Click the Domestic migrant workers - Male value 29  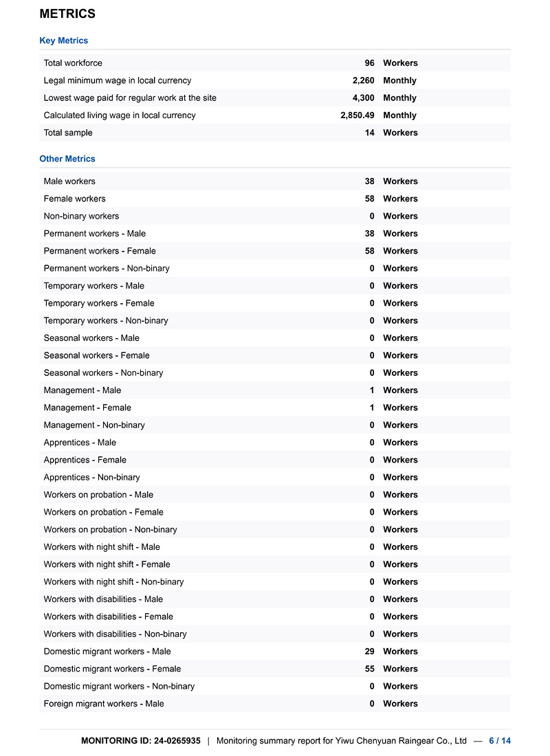(x=370, y=652)
